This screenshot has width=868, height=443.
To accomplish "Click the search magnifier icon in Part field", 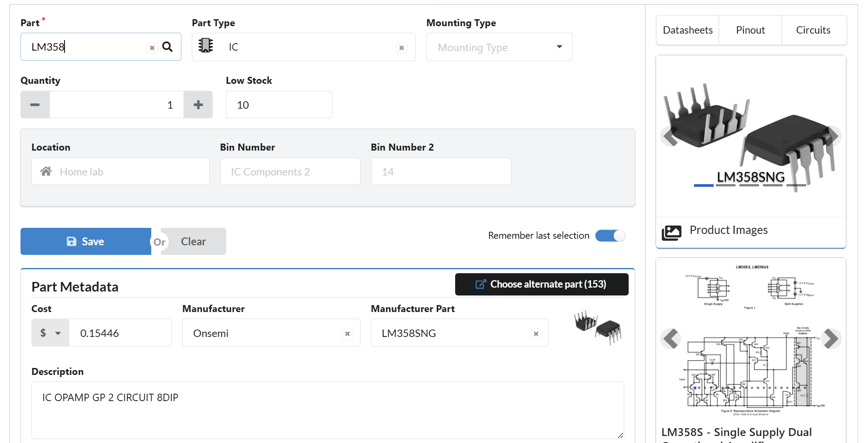I will [167, 47].
